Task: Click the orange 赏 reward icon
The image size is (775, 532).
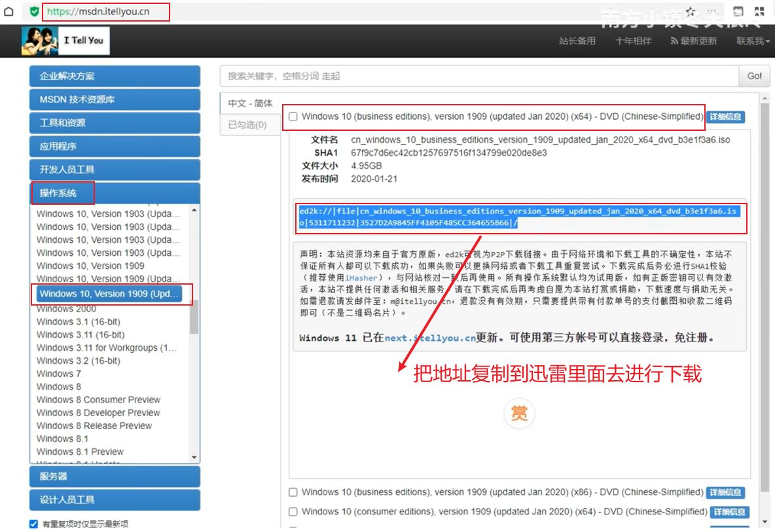Action: 519,414
